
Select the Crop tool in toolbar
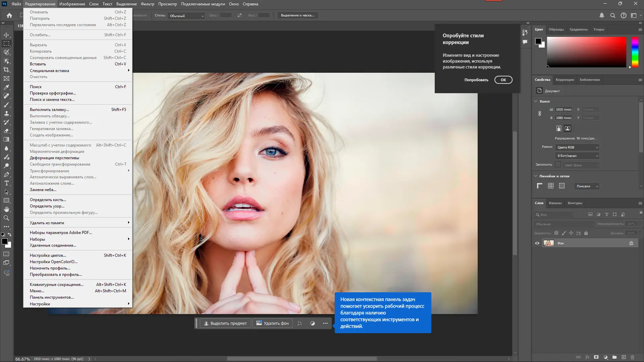[x=6, y=70]
